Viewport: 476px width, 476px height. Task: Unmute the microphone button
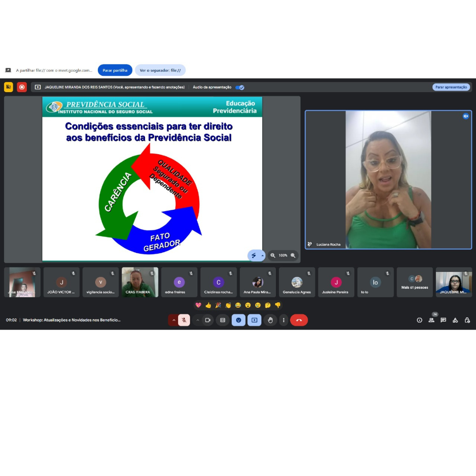[184, 320]
